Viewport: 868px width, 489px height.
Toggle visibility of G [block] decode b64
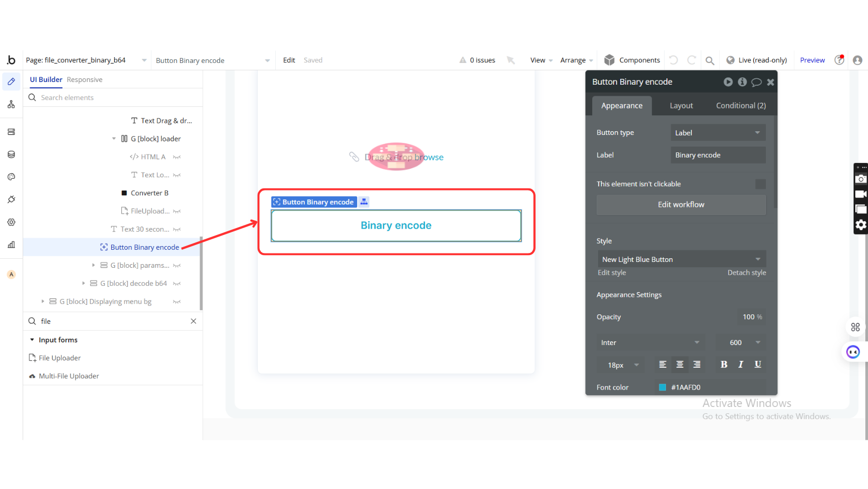click(x=177, y=284)
